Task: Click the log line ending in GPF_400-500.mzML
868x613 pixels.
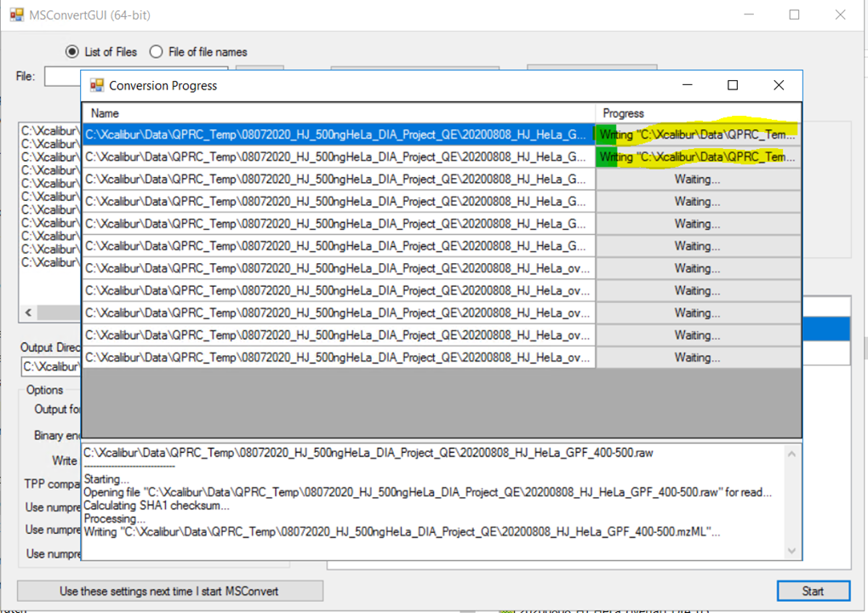Action: click(x=402, y=532)
